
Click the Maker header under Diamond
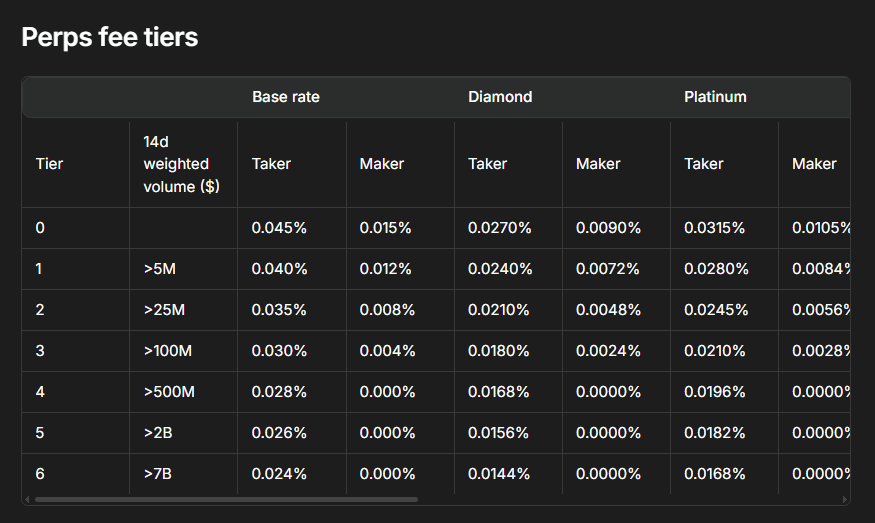[x=598, y=164]
